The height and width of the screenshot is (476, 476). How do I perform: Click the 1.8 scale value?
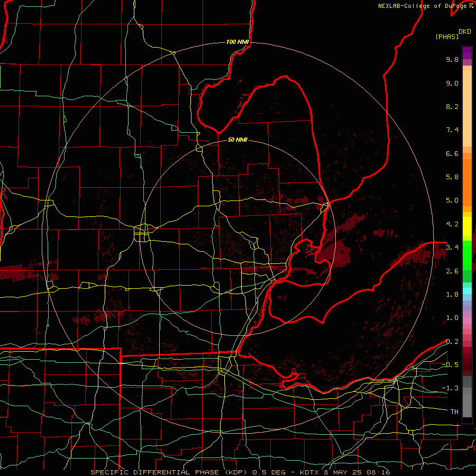452,295
